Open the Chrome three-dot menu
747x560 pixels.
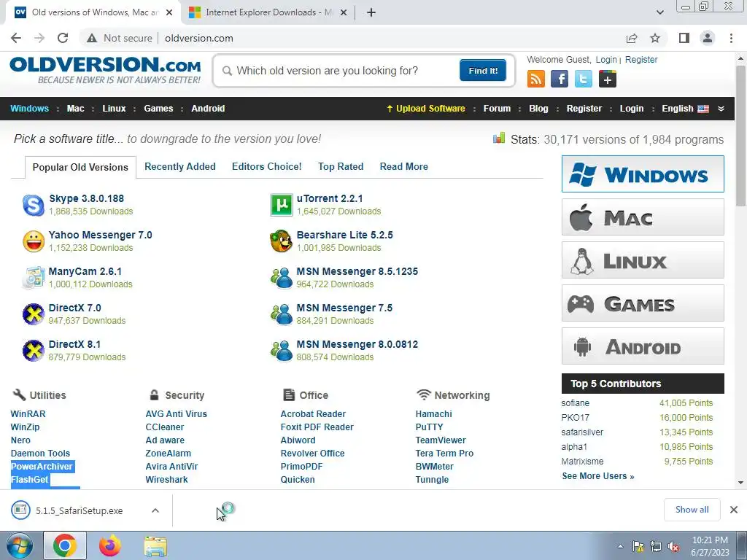point(731,38)
